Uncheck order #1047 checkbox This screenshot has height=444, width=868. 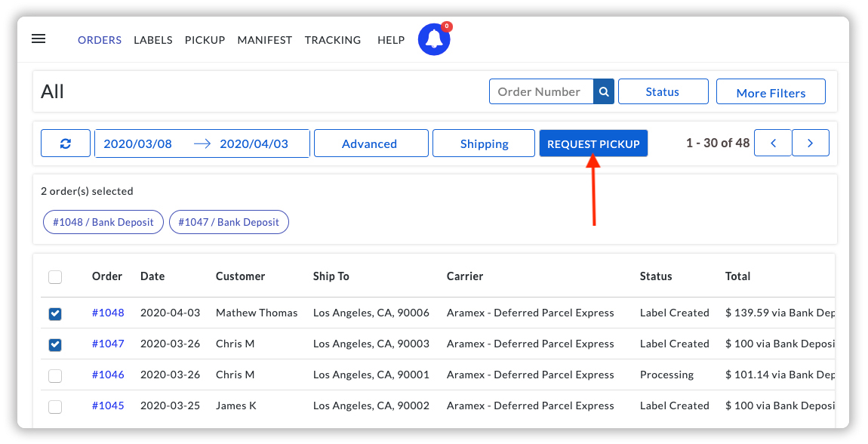55,345
